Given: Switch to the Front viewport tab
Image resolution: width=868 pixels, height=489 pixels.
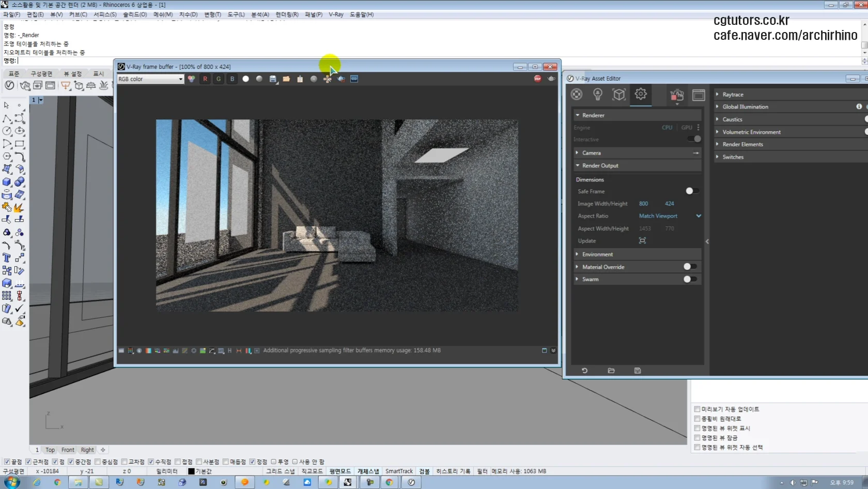Looking at the screenshot, I should coord(68,450).
